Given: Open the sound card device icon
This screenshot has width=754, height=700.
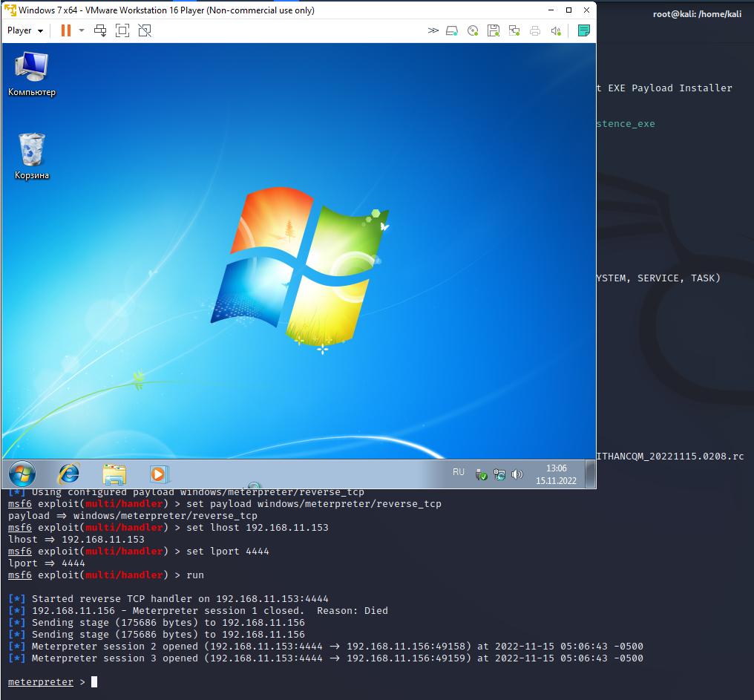Looking at the screenshot, I should click(x=556, y=30).
